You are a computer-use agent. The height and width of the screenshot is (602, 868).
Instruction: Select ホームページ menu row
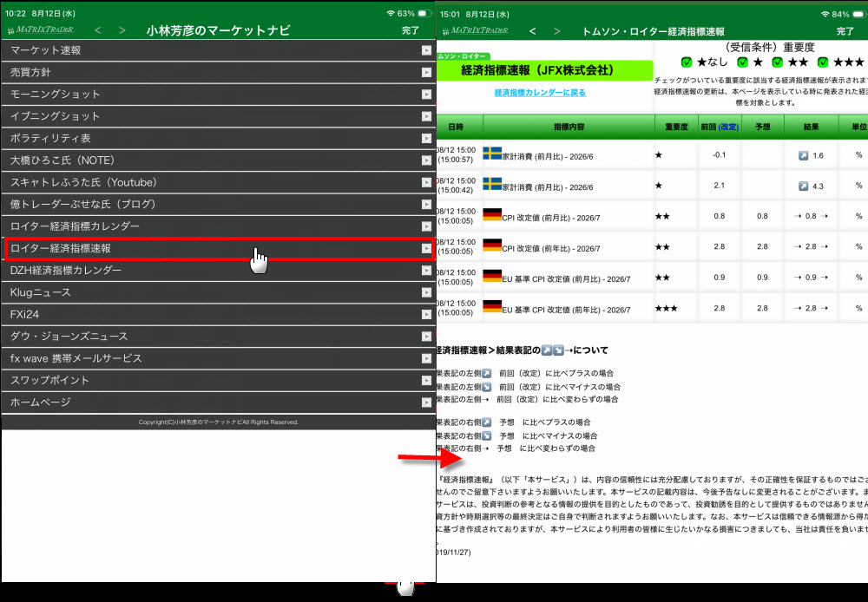[218, 402]
